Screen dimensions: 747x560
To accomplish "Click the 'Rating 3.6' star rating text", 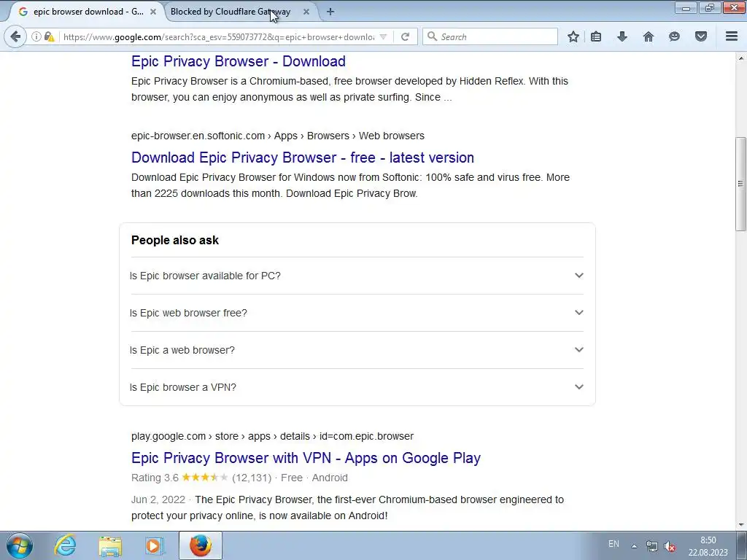I will pos(155,478).
